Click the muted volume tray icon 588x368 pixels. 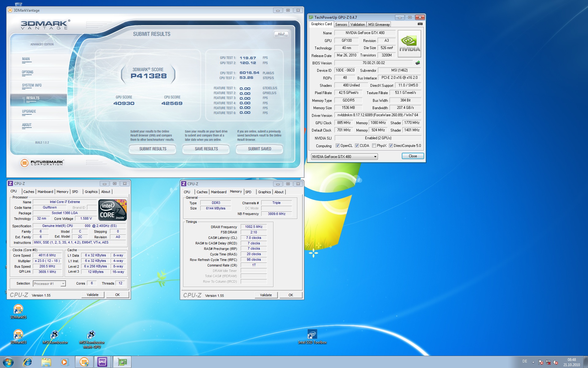click(556, 362)
